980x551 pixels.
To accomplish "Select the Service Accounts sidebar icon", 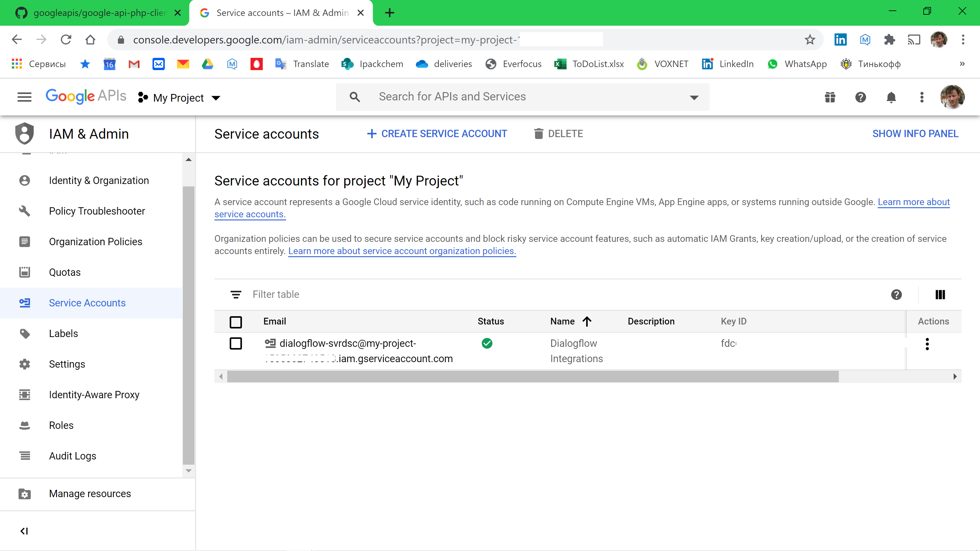I will (x=24, y=303).
